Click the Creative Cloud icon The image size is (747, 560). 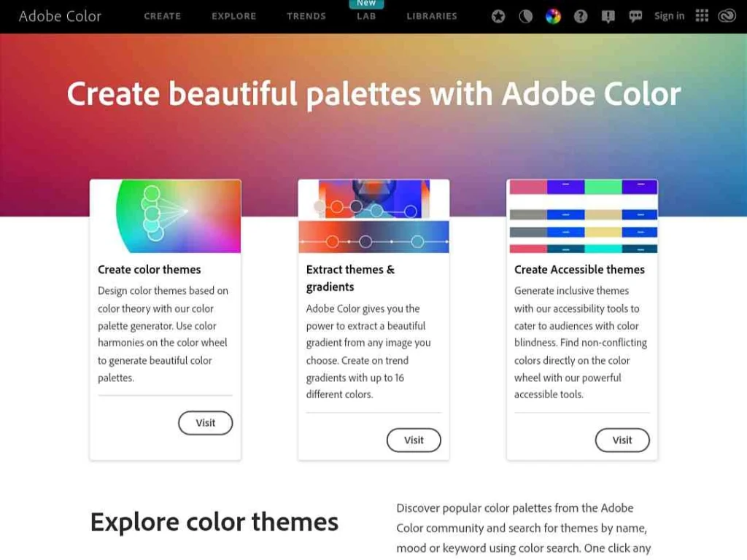727,16
